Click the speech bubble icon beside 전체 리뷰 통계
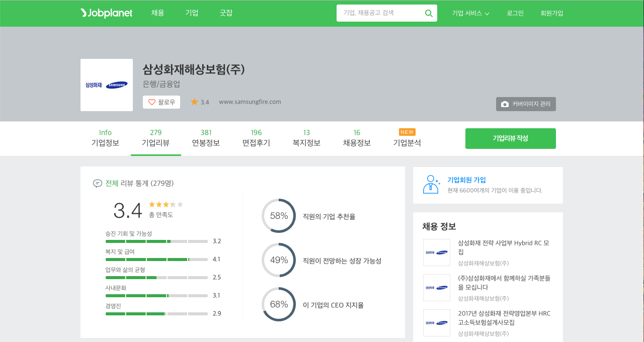The width and height of the screenshot is (644, 342). click(98, 183)
